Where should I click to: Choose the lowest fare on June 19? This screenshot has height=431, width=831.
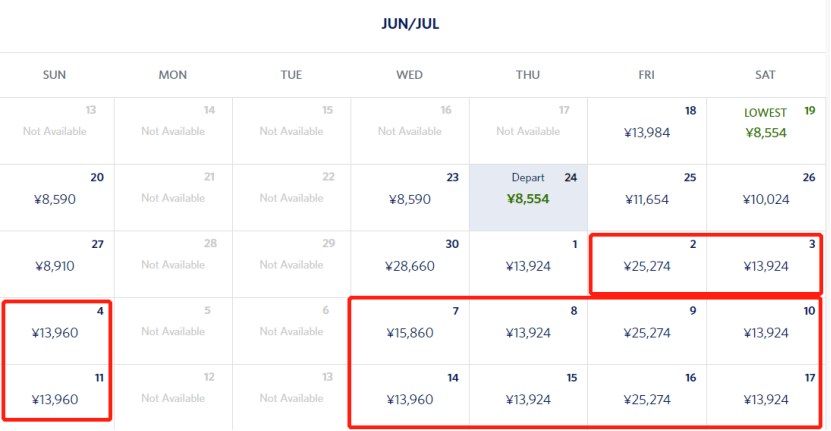coord(765,132)
